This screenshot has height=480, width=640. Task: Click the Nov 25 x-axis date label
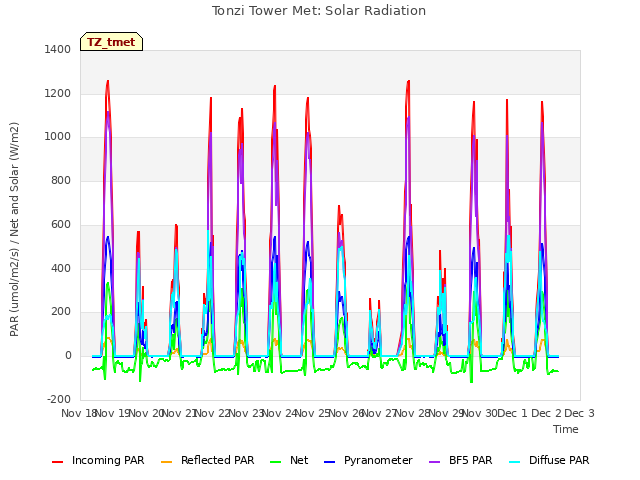tap(313, 413)
